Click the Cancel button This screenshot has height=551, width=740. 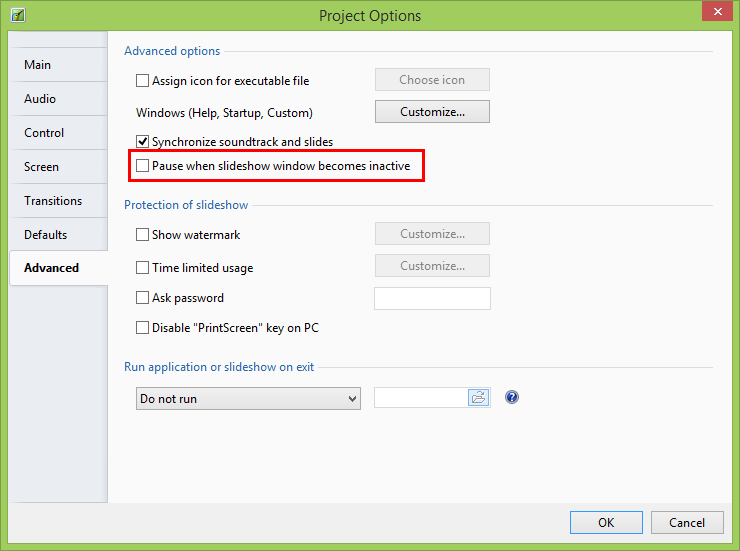tap(686, 522)
